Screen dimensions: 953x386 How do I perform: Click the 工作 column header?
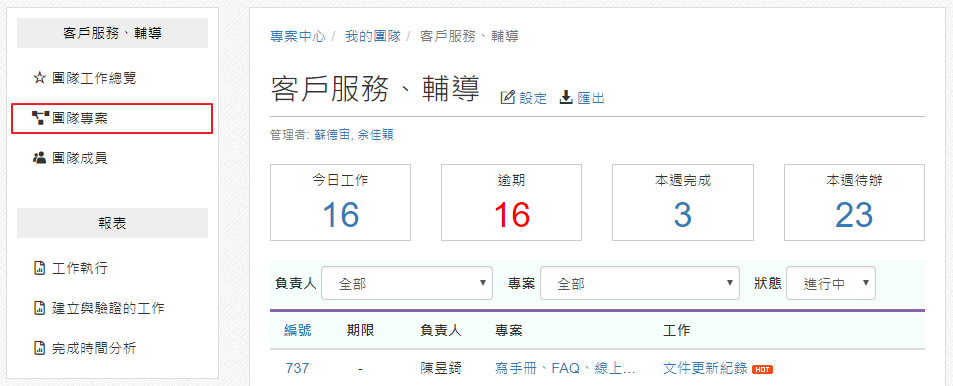[x=677, y=330]
